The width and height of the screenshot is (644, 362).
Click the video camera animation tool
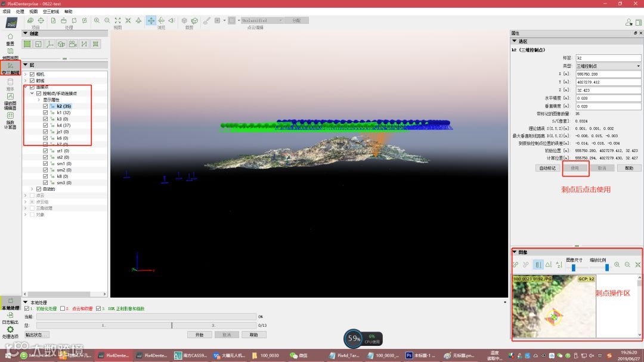click(x=73, y=44)
